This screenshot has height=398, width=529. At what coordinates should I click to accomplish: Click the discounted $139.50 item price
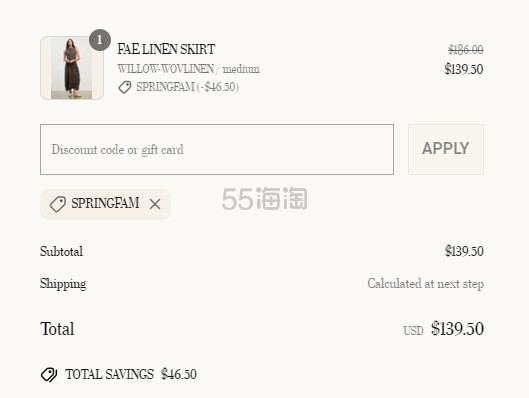click(x=464, y=69)
